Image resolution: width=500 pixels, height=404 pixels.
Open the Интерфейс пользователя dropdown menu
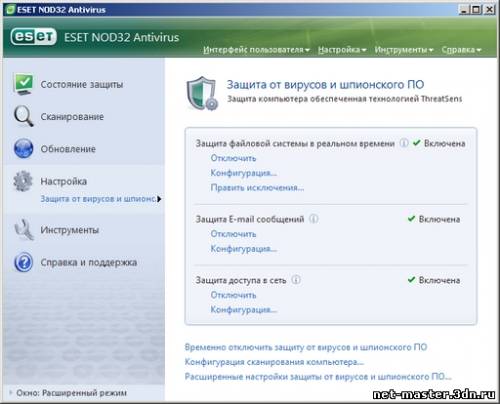point(256,50)
